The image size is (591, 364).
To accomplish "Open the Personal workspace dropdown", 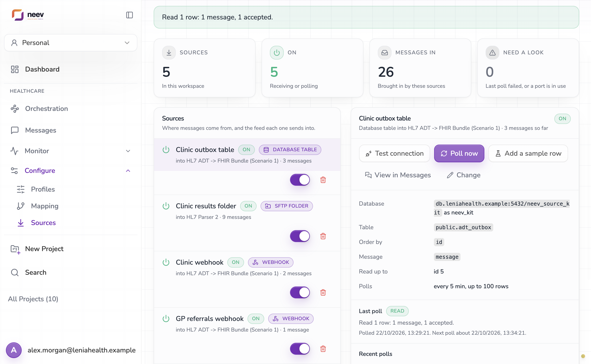I will (x=71, y=43).
